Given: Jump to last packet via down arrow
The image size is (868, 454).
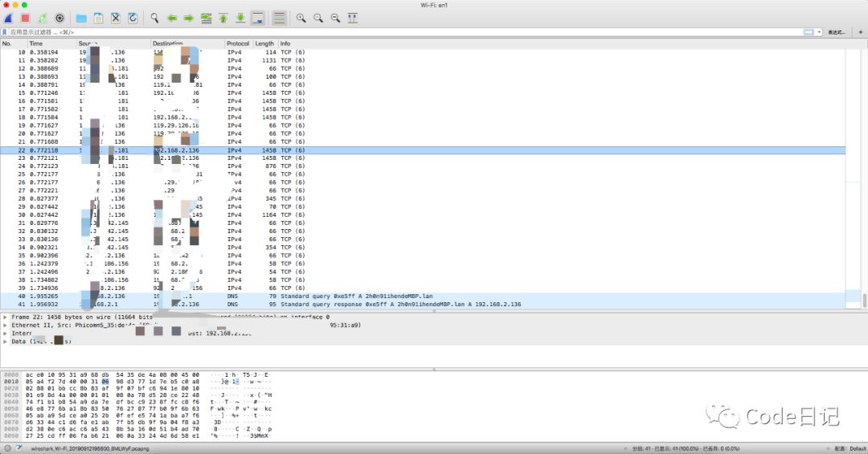Looking at the screenshot, I should pos(240,18).
